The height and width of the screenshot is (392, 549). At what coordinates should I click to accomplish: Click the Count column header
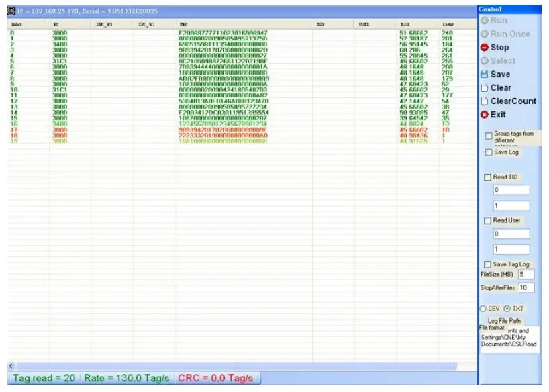tap(457, 25)
